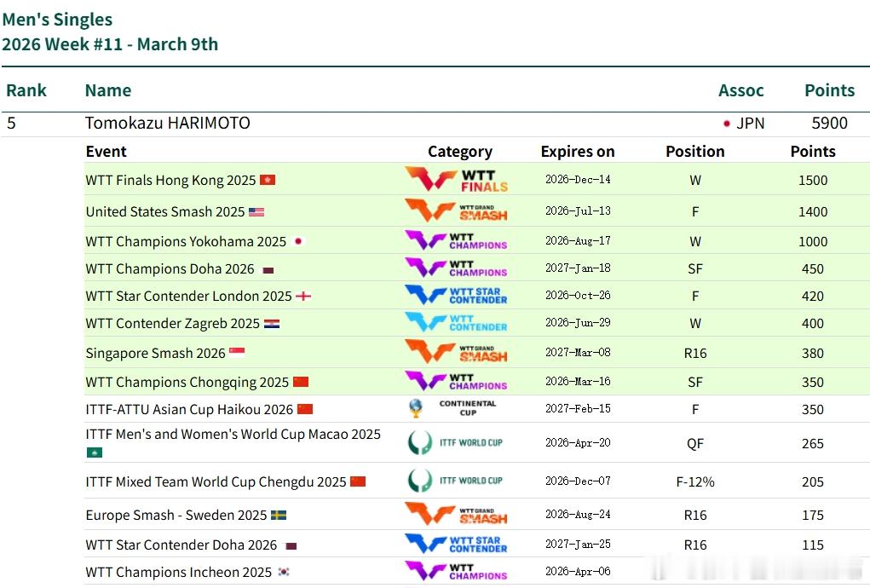Click the Japan flag dot beside JPN
This screenshot has width=870, height=588.
pos(727,124)
